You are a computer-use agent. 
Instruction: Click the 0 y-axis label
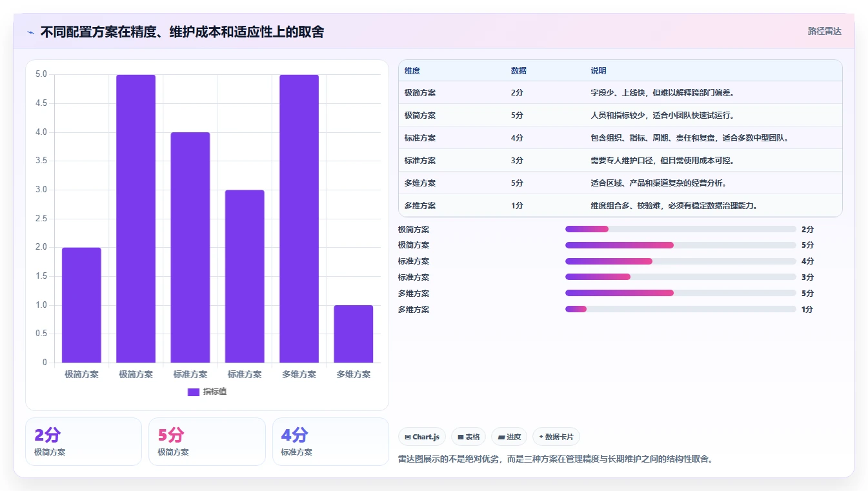click(x=45, y=363)
